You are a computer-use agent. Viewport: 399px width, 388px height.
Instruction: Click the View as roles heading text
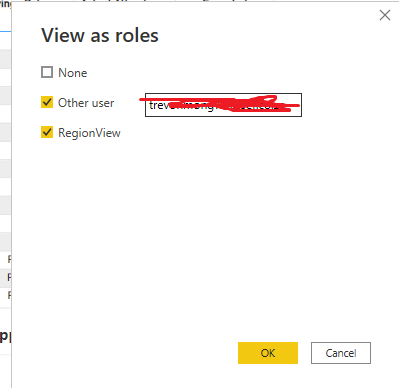click(x=100, y=35)
